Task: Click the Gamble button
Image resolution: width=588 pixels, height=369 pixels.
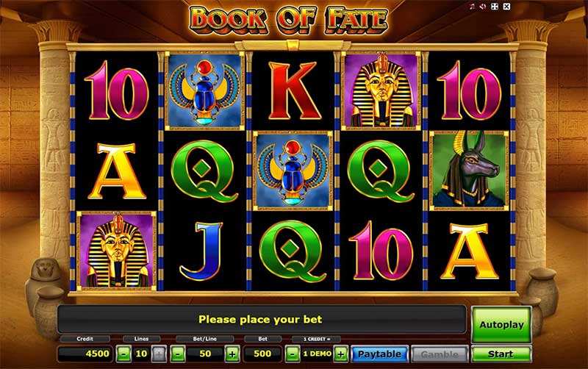Action: 440,354
